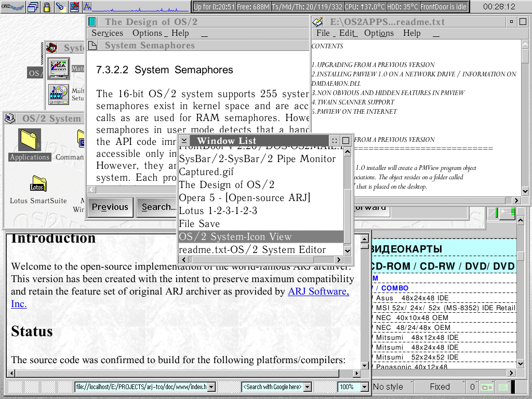Select OS/2 System-Icon View in Window List
The height and width of the screenshot is (399, 532).
261,237
